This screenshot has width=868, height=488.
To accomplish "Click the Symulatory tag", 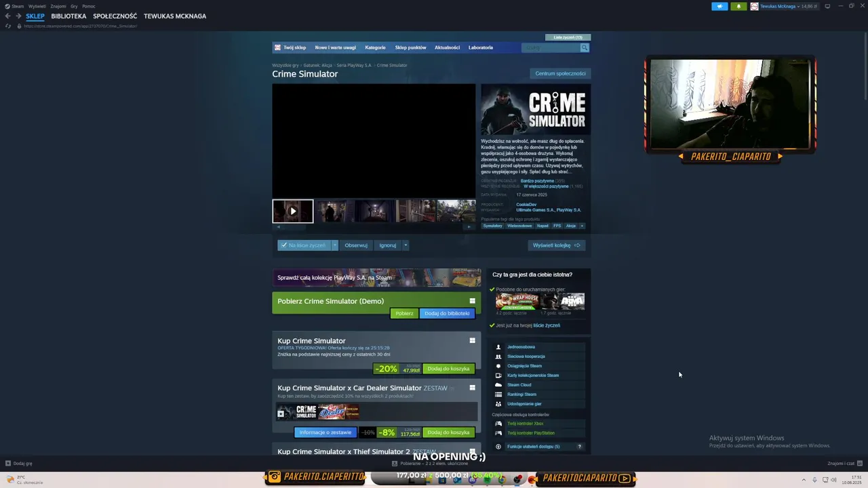I will point(493,226).
